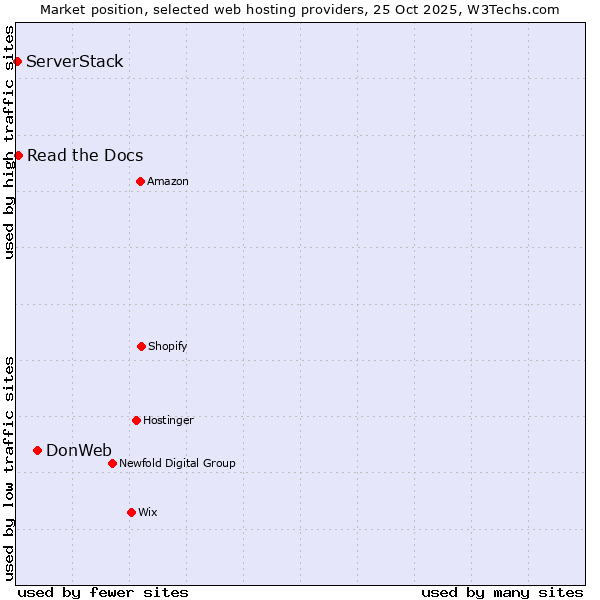Select the Hostinger text label

(168, 420)
